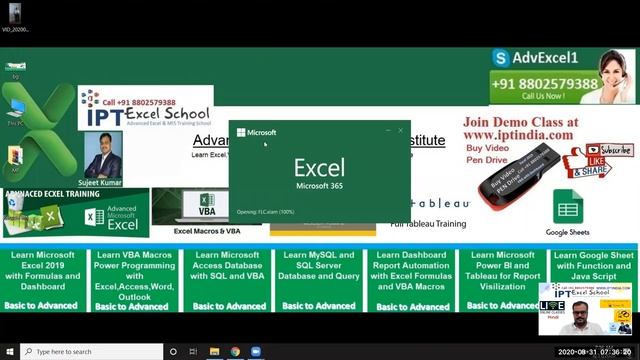Open Cortana from the taskbar circle icon
The width and height of the screenshot is (640, 360).
pos(173,351)
